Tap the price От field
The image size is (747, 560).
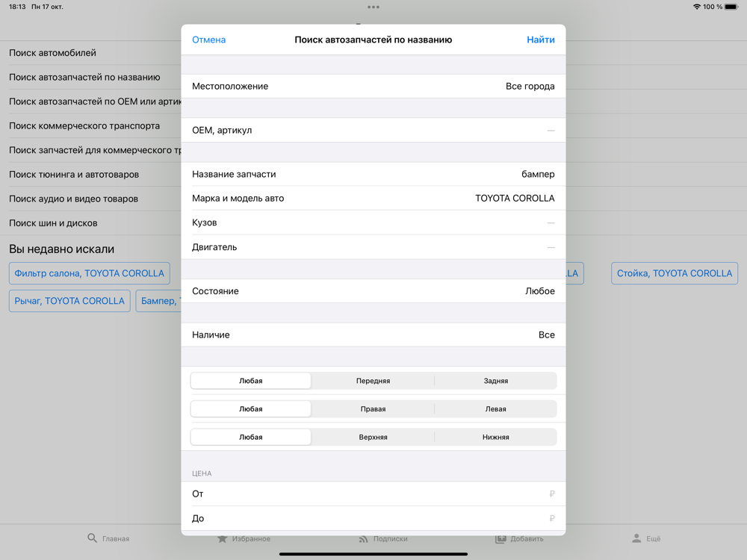pyautogui.click(x=373, y=494)
